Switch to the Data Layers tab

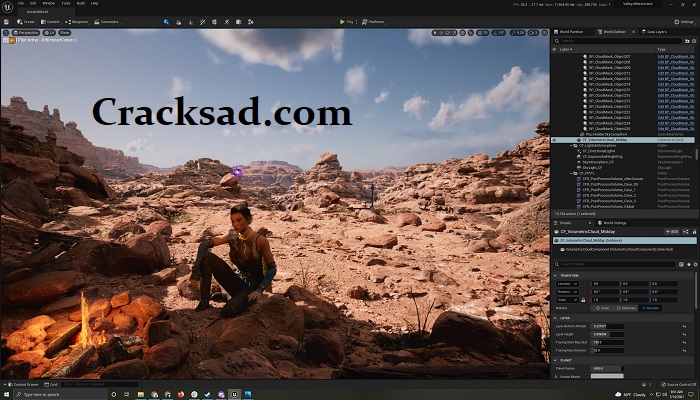coord(654,32)
